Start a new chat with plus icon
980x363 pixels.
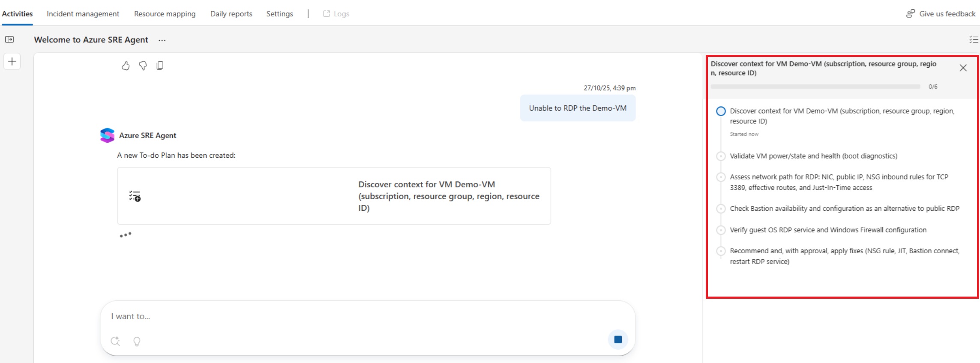pyautogui.click(x=12, y=61)
